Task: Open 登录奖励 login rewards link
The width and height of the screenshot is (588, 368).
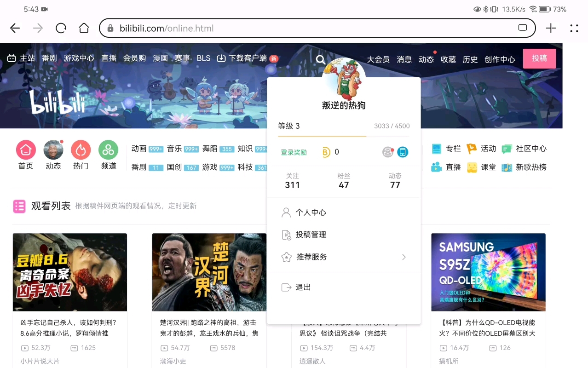Action: click(x=294, y=152)
